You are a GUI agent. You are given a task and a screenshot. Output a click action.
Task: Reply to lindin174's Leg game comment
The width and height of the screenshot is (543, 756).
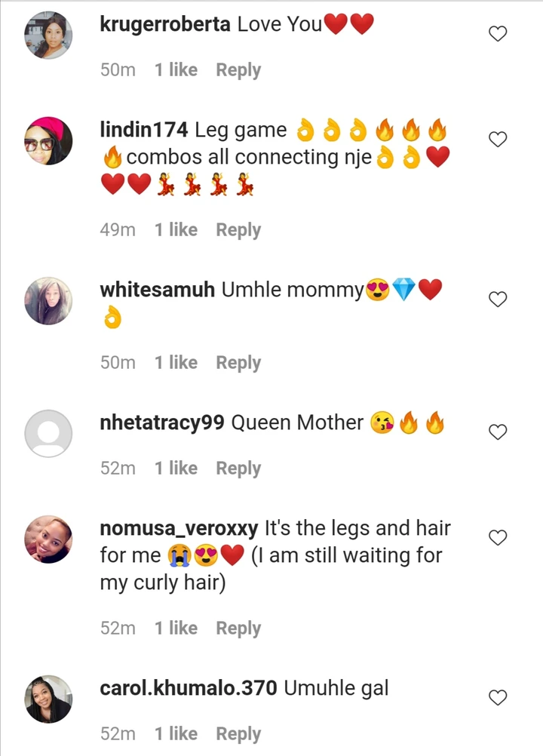(x=238, y=230)
